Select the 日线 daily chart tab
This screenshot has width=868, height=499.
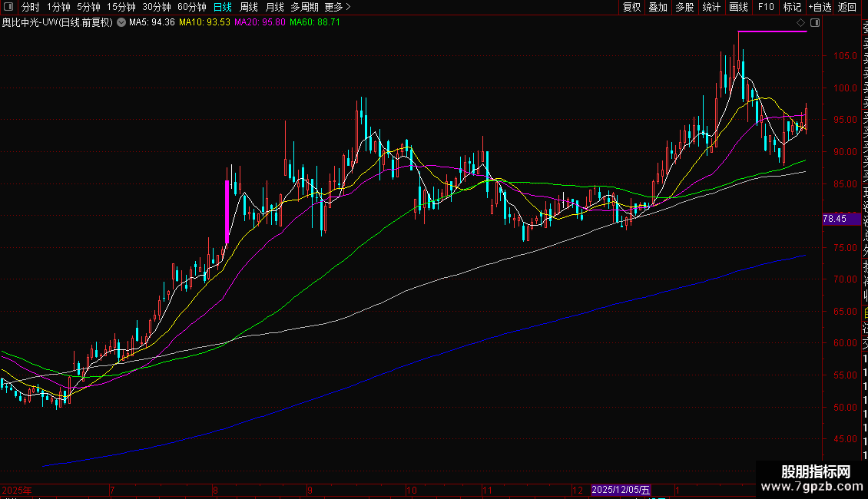[222, 7]
